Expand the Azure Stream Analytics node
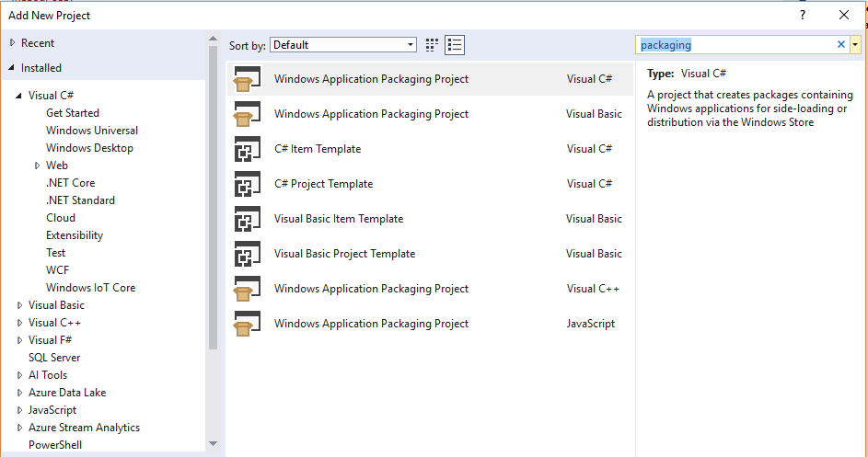Image resolution: width=868 pixels, height=457 pixels. (x=19, y=428)
